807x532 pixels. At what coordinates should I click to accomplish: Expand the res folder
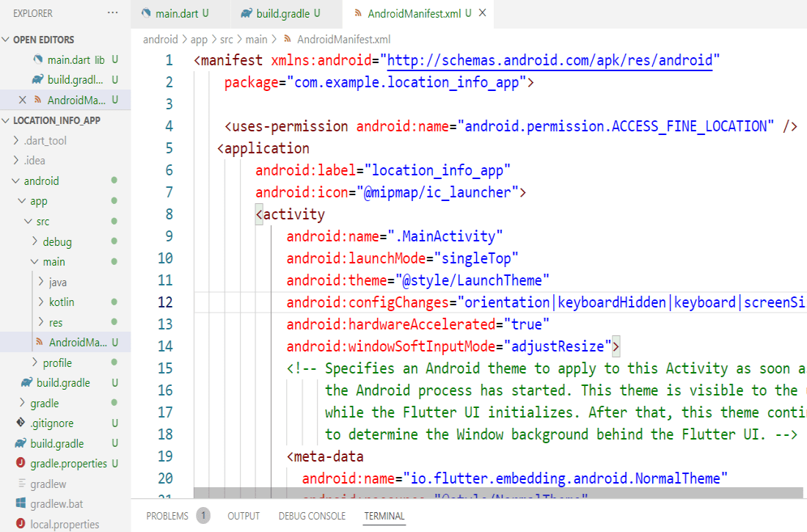click(40, 322)
